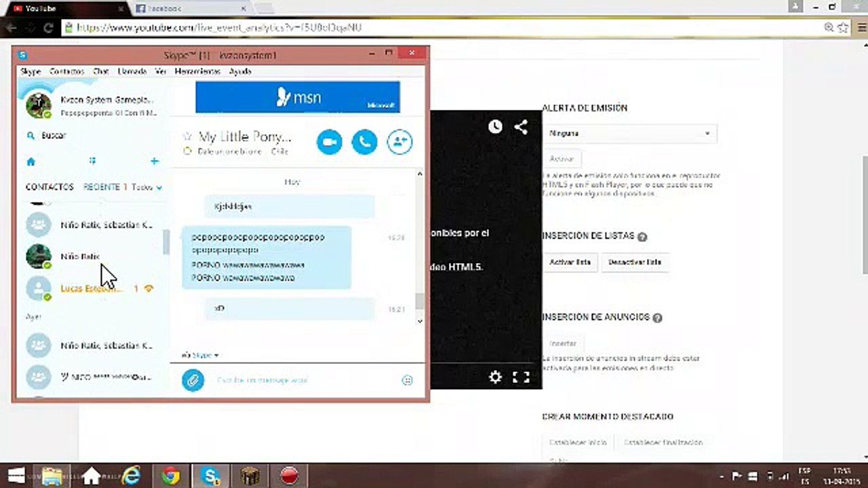Click the Chrome address bar
The width and height of the screenshot is (868, 488).
[x=441, y=28]
